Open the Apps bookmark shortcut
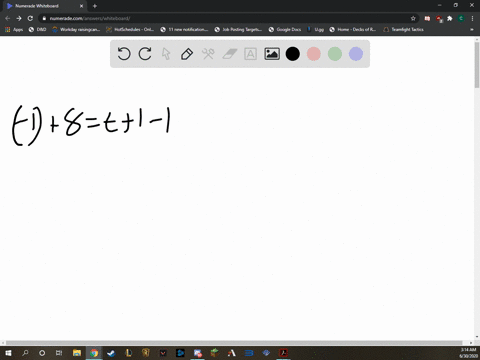 pos(14,29)
